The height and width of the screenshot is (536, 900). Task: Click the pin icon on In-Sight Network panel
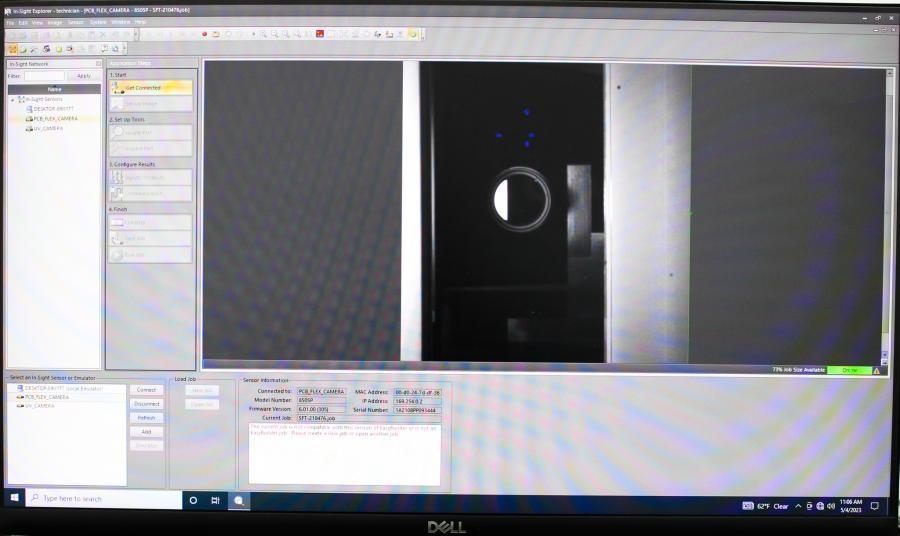98,64
